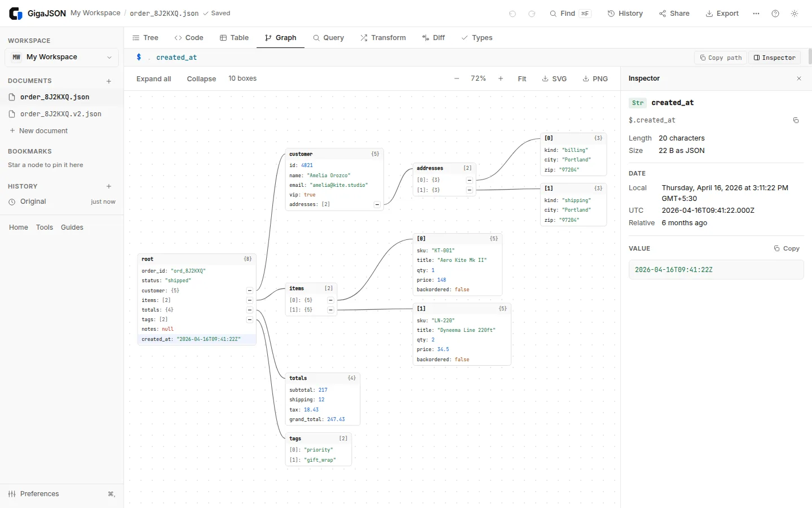Collapse the tags row in root box

tap(249, 319)
